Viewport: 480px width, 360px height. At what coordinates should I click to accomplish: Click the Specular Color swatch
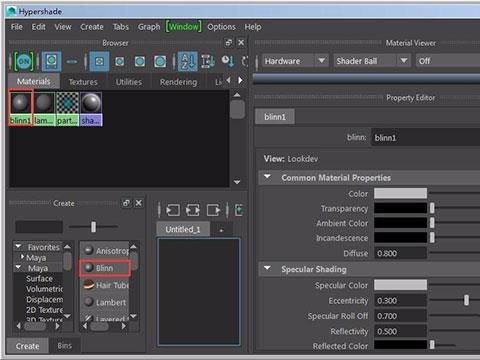[400, 285]
